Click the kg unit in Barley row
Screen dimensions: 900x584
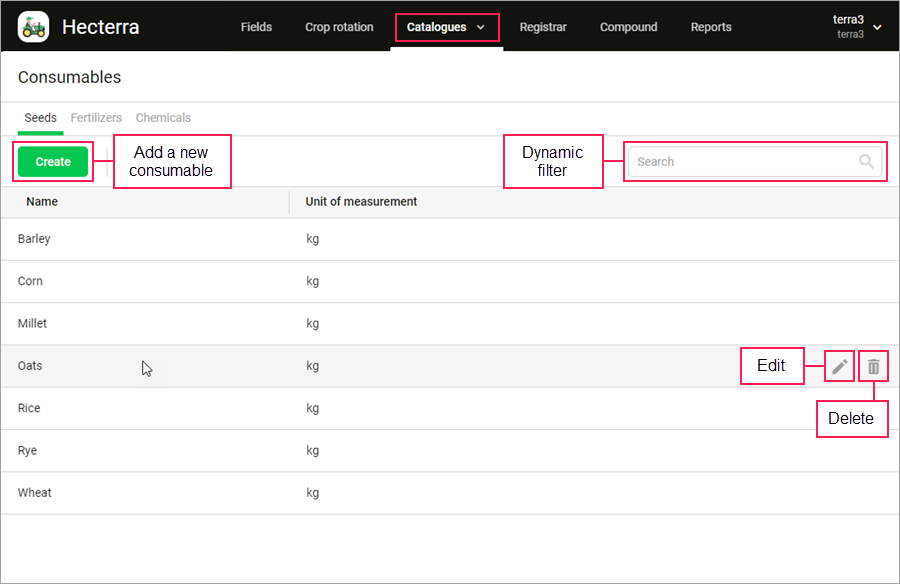click(x=312, y=239)
